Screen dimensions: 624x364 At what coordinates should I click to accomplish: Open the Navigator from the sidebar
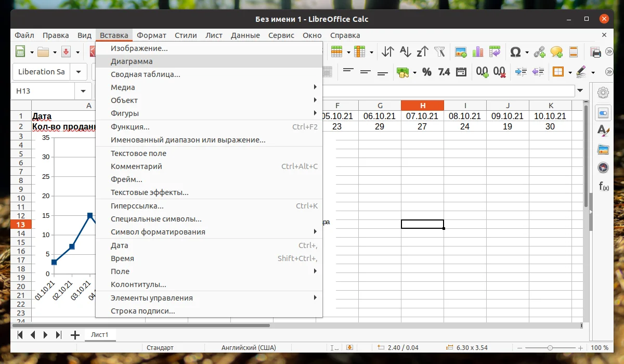click(603, 167)
